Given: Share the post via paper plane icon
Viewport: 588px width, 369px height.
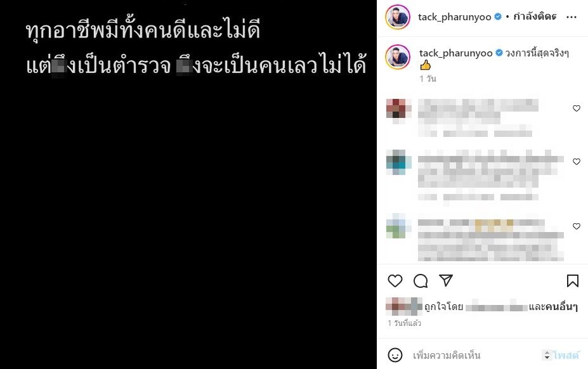Looking at the screenshot, I should coord(446,280).
